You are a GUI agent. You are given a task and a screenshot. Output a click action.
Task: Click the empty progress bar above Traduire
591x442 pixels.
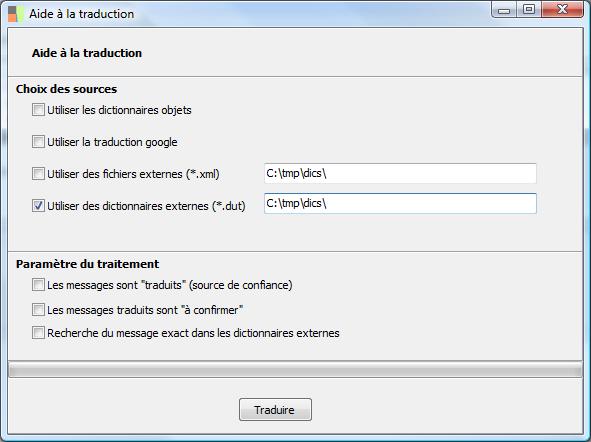295,370
